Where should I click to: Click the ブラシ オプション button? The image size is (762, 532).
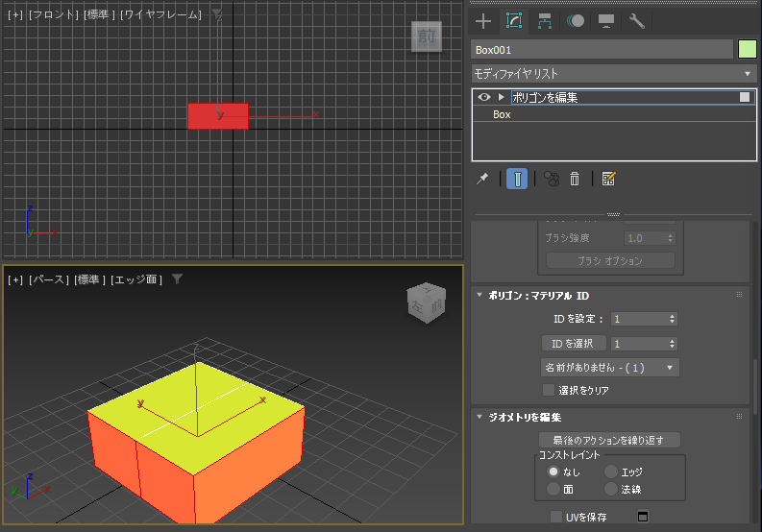610,261
